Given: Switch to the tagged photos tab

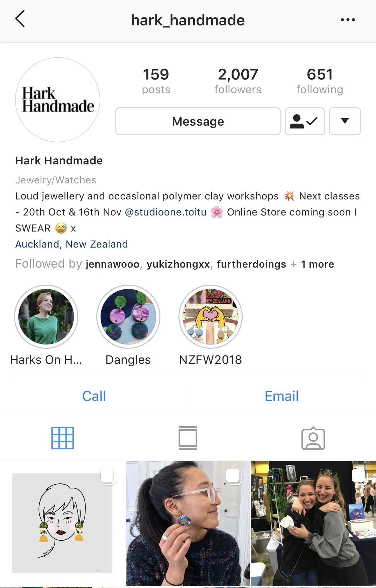Looking at the screenshot, I should (313, 438).
